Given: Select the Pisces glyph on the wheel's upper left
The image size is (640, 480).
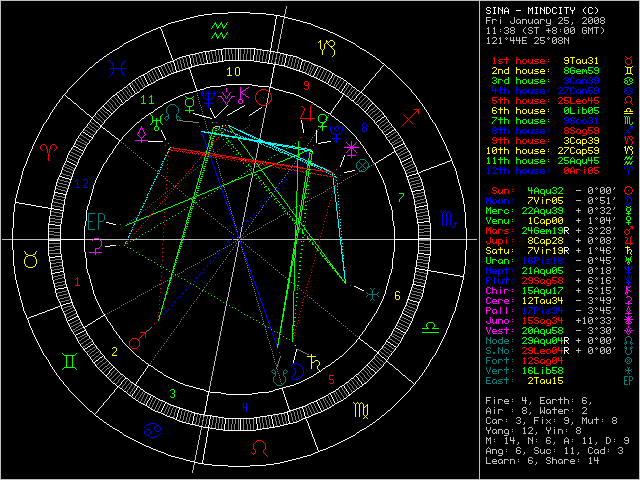Looking at the screenshot, I should [118, 68].
